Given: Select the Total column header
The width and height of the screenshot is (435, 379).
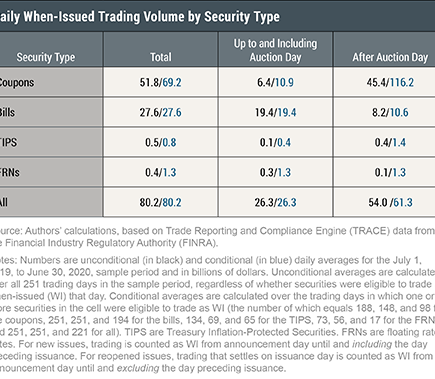Looking at the screenshot, I should (161, 57).
